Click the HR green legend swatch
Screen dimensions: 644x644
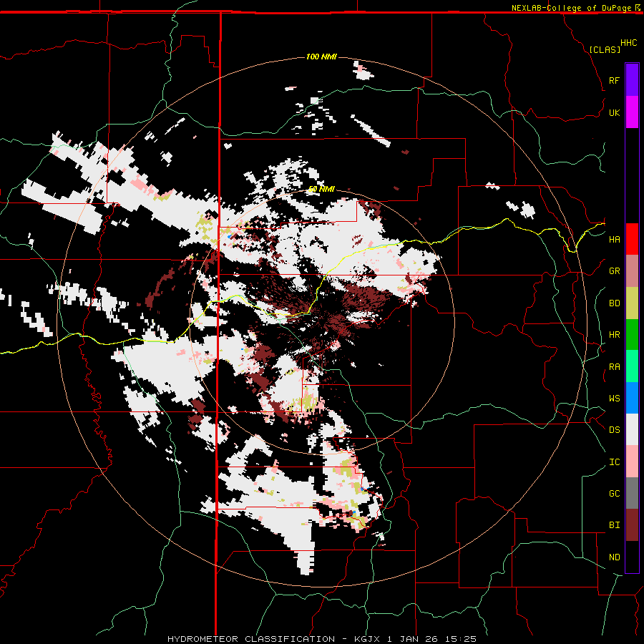click(632, 334)
